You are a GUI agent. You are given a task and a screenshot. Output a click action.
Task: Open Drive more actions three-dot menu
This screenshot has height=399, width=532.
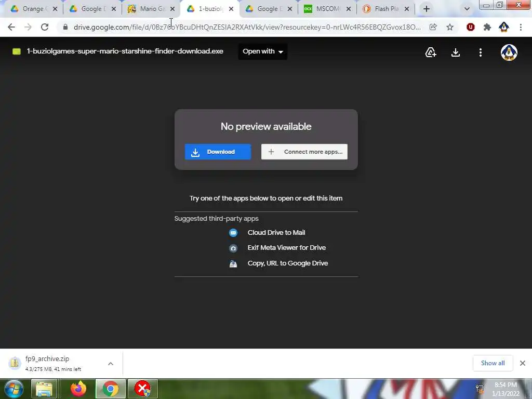pos(481,52)
